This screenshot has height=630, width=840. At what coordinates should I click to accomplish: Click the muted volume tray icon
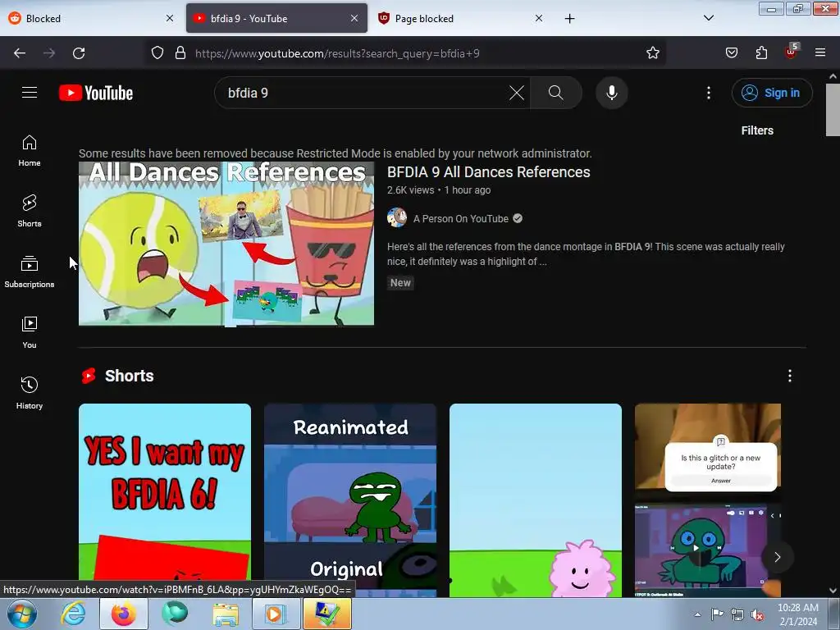pos(757,614)
